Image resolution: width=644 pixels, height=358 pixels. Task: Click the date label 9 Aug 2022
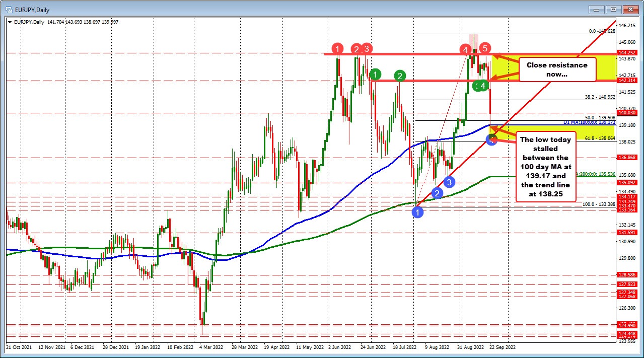[x=437, y=347]
